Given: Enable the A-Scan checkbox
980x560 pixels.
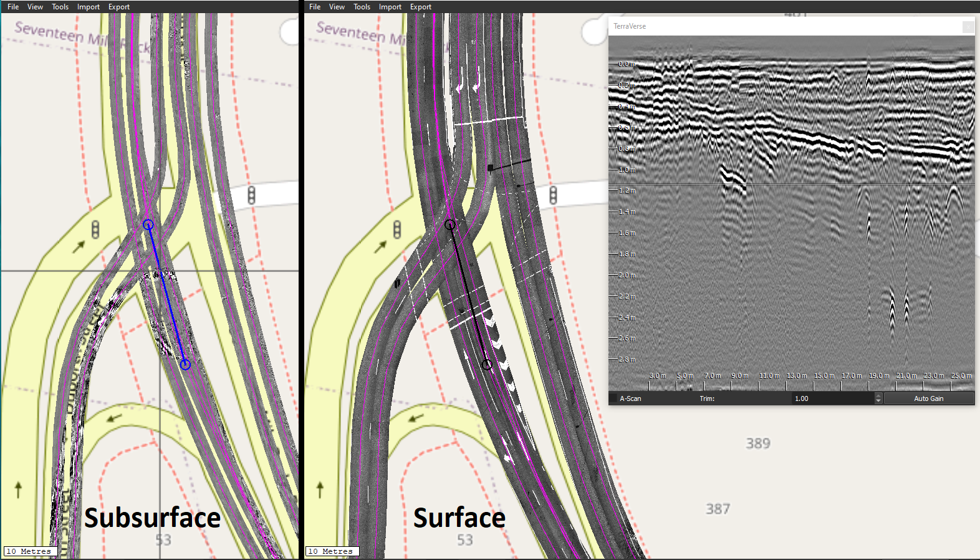Looking at the screenshot, I should 613,398.
